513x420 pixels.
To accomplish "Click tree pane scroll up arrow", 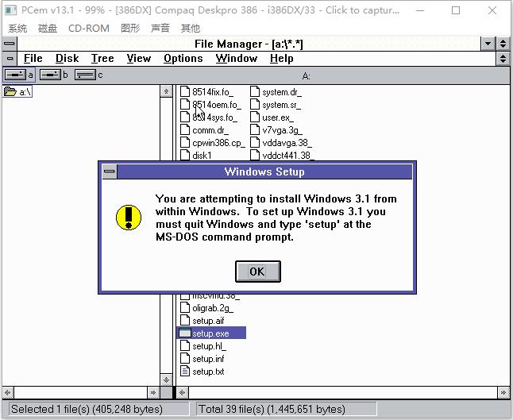I will (166, 91).
